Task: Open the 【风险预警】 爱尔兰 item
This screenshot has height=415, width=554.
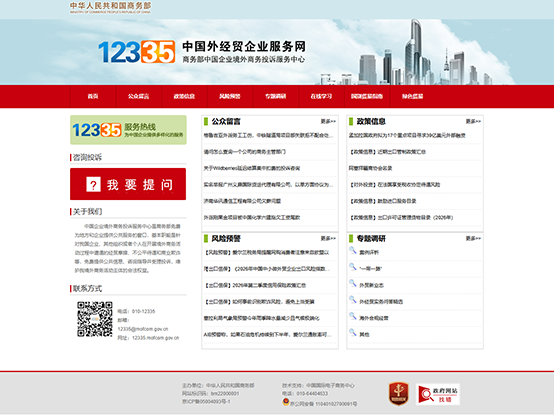Action: pos(267,253)
